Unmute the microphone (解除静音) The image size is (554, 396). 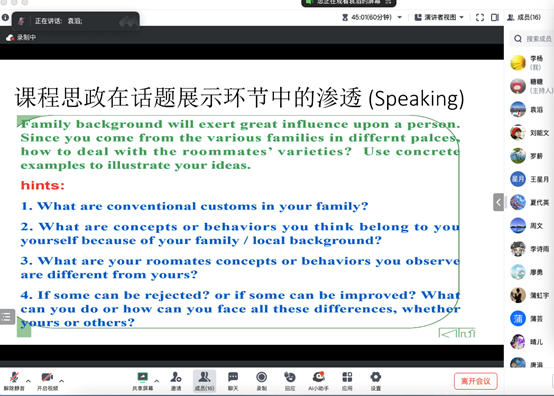pos(14,381)
